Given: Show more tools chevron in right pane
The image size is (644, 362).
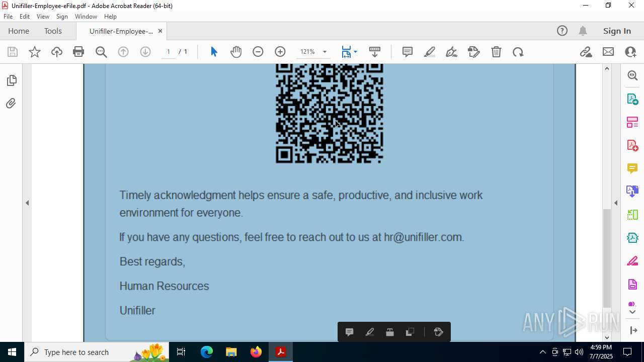Looking at the screenshot, I should [632, 312].
